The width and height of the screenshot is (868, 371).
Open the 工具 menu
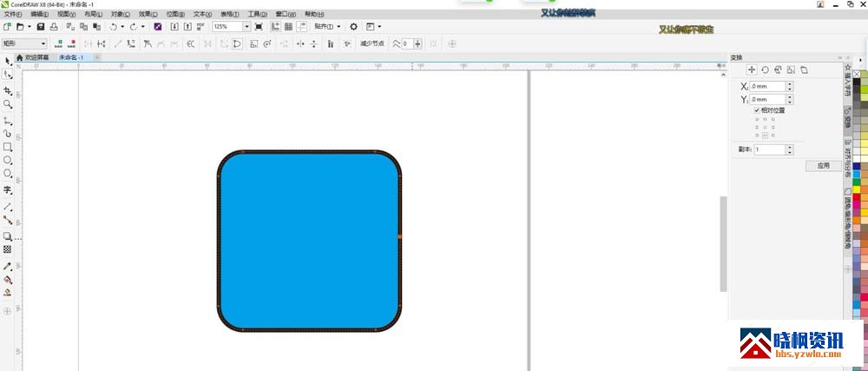click(256, 14)
